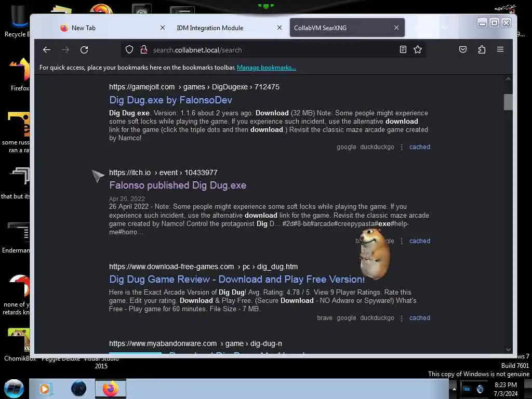This screenshot has width=532, height=399.
Task: Open the Manage bookmarks link
Action: 267,68
